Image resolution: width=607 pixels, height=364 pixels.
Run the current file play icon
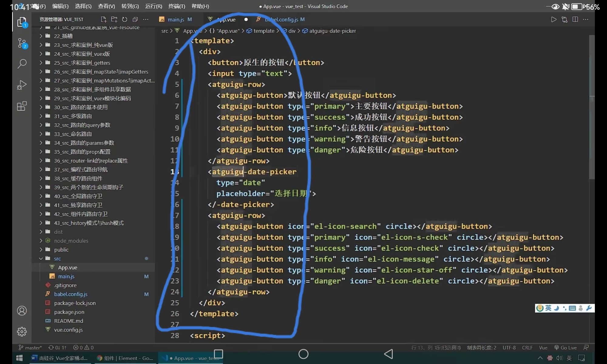tap(554, 19)
